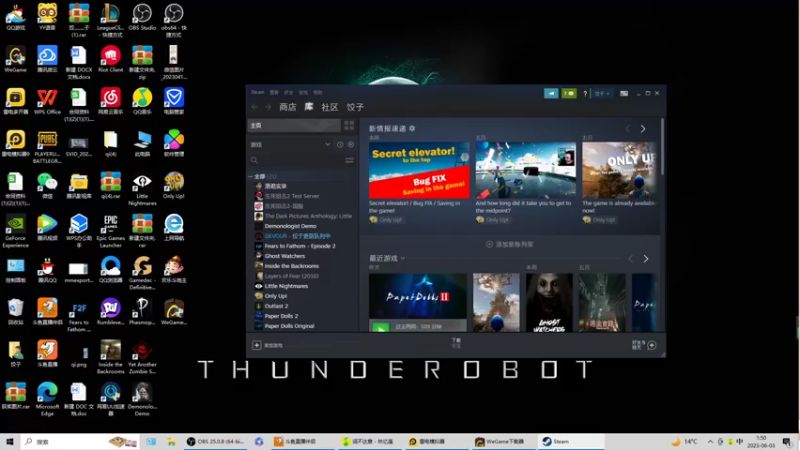Move recent games shelf left
The width and height of the screenshot is (800, 450).
click(631, 259)
